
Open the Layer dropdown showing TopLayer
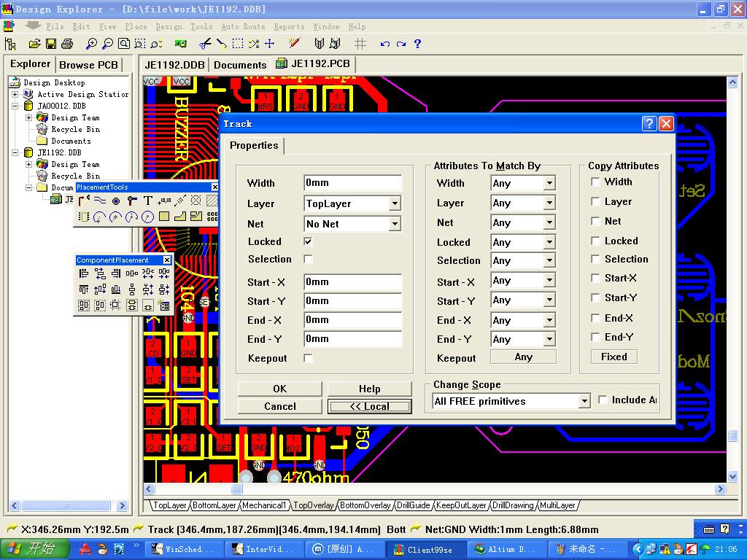(x=394, y=204)
